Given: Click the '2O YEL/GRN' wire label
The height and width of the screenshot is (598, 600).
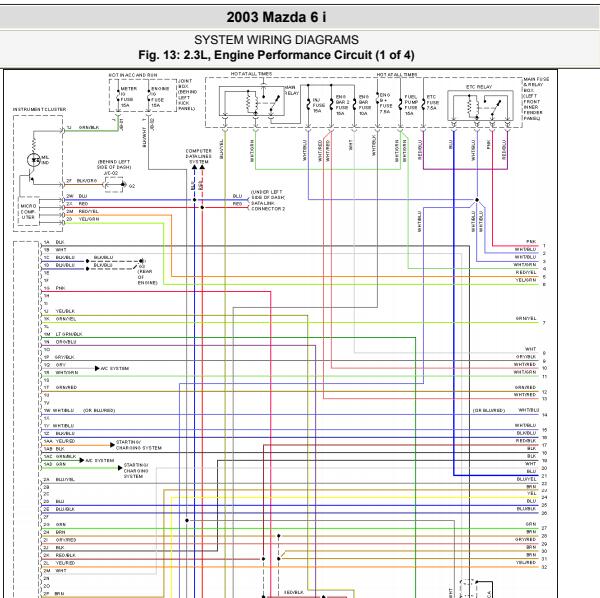Looking at the screenshot, I should (83, 219).
